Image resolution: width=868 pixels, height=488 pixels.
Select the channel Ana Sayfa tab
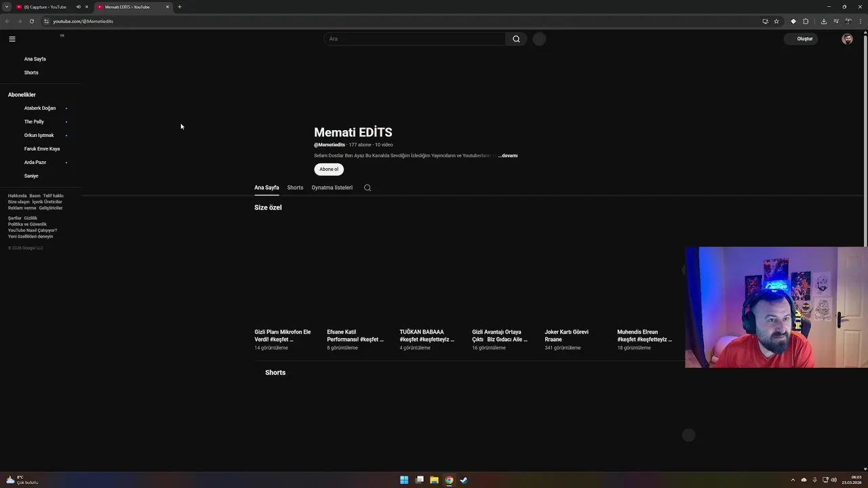tap(267, 188)
